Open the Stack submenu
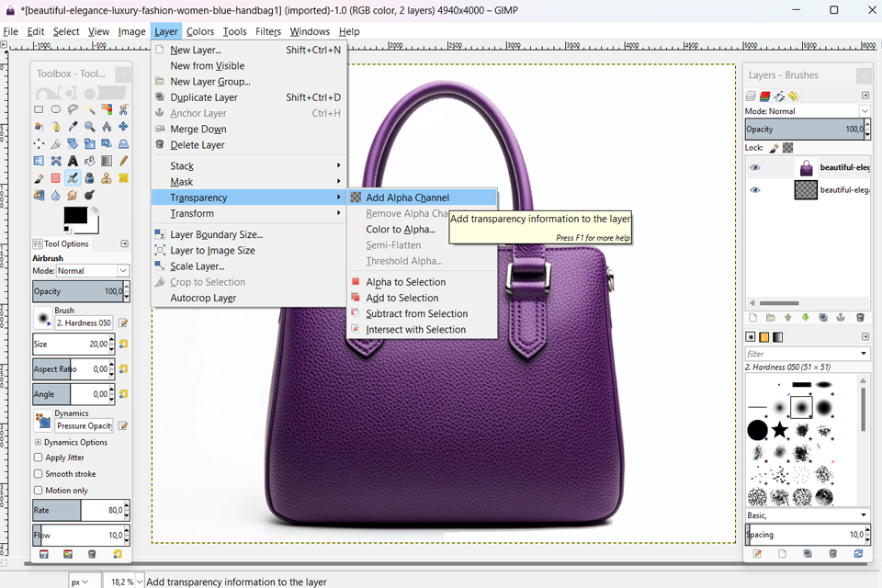The image size is (882, 588). pos(249,166)
